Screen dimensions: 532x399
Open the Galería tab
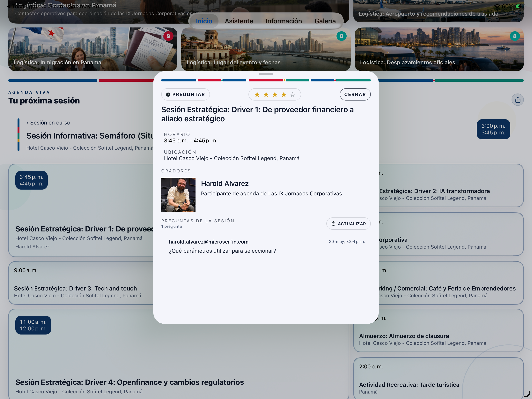point(325,21)
